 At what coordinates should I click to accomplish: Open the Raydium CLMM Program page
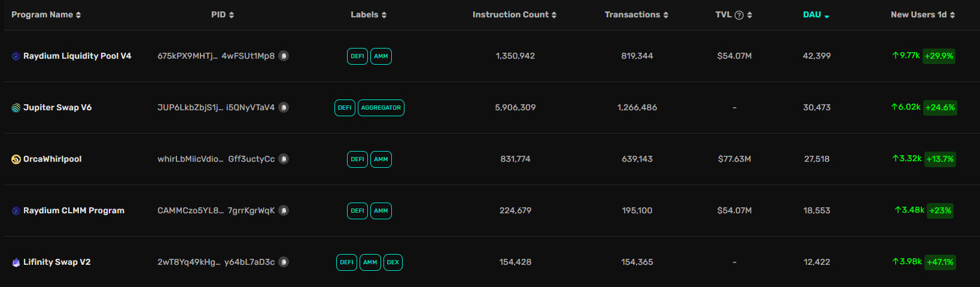click(x=74, y=210)
